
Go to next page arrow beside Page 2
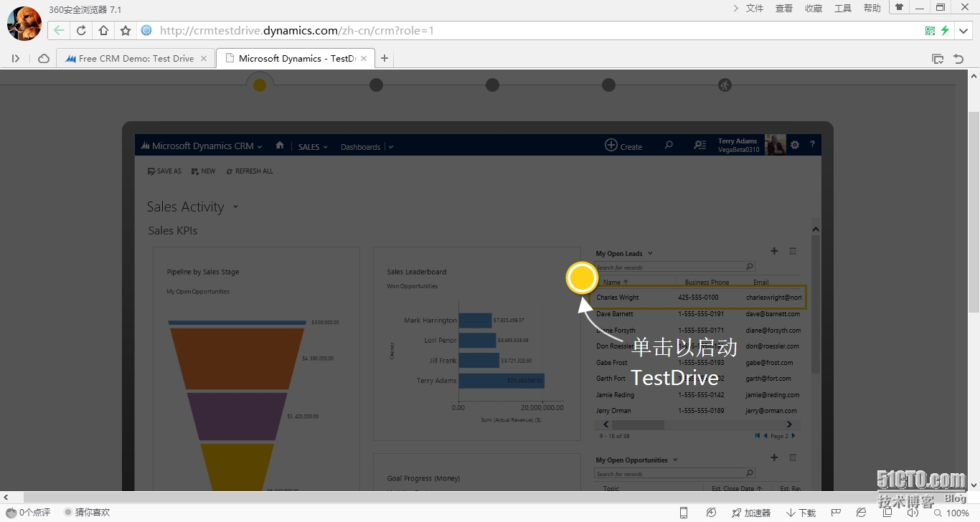(793, 436)
